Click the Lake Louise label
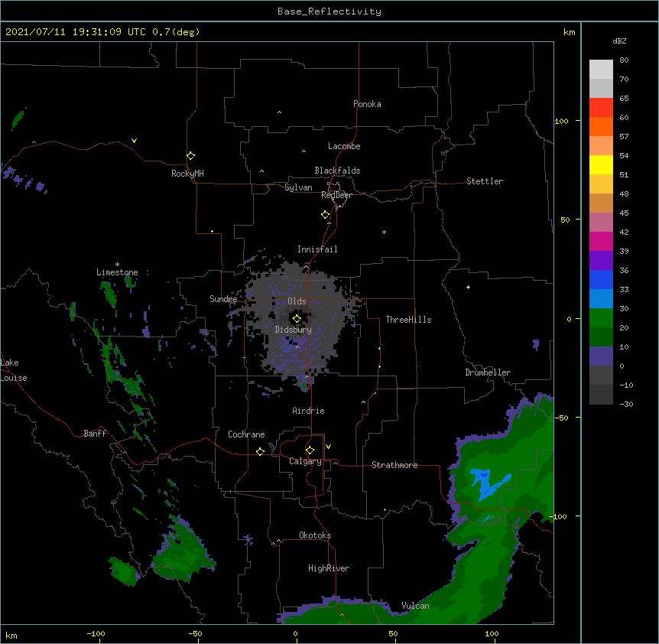This screenshot has height=644, width=659. tap(14, 370)
